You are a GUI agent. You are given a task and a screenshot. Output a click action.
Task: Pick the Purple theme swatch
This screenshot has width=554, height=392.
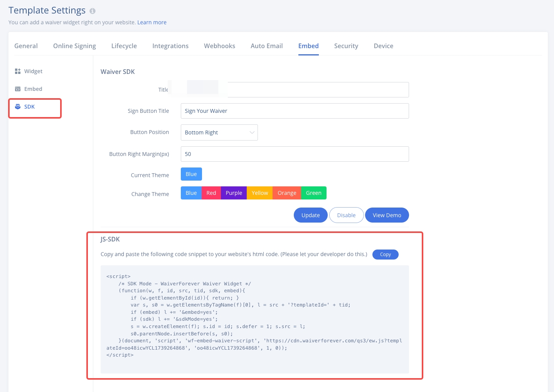pyautogui.click(x=234, y=193)
